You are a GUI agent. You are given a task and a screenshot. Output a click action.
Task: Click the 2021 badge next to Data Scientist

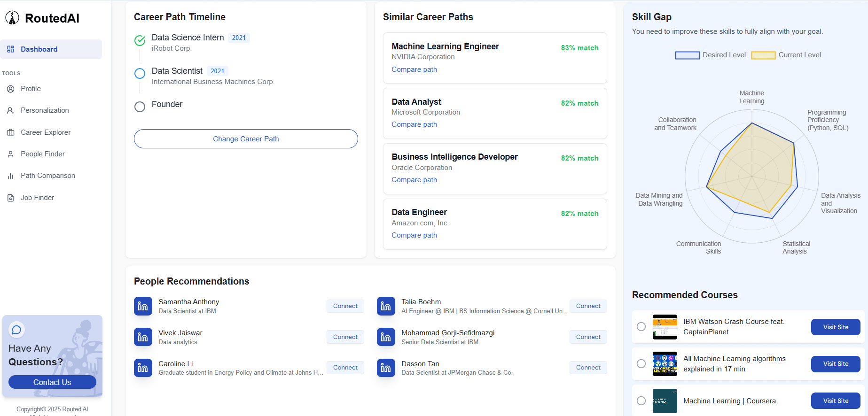[x=217, y=71]
